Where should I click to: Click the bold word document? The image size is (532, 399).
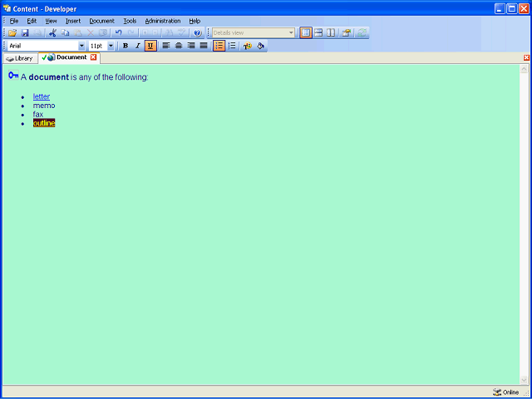49,77
